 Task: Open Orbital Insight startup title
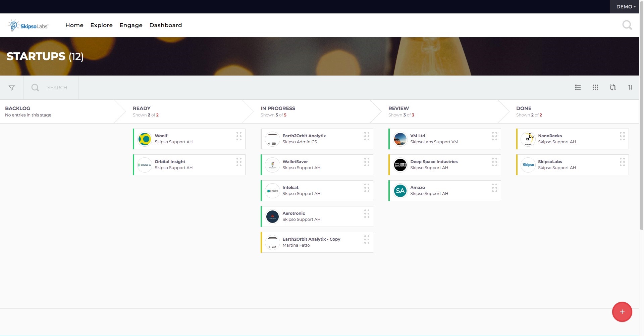coord(170,162)
